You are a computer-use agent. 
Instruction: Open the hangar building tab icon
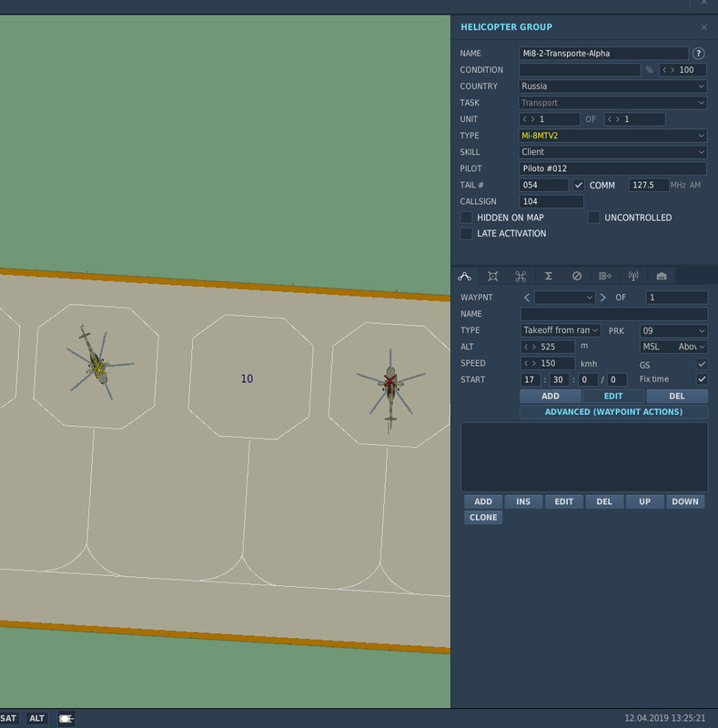tap(662, 277)
